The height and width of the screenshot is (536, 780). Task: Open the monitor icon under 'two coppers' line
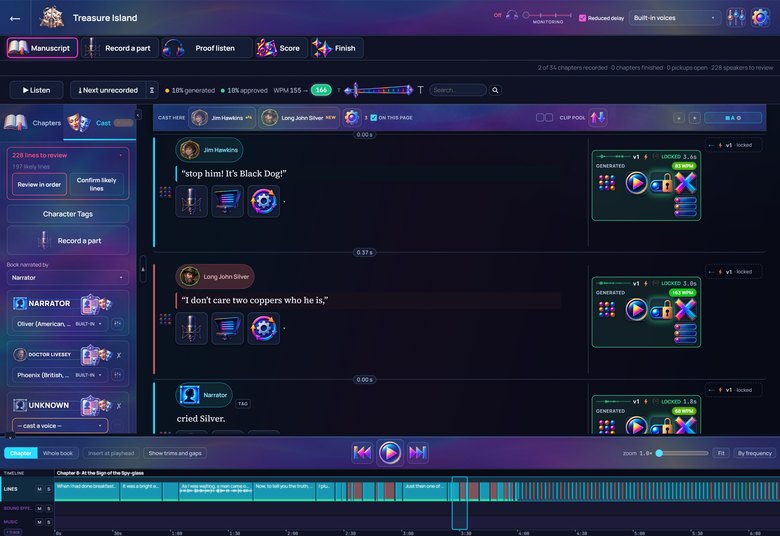(227, 328)
